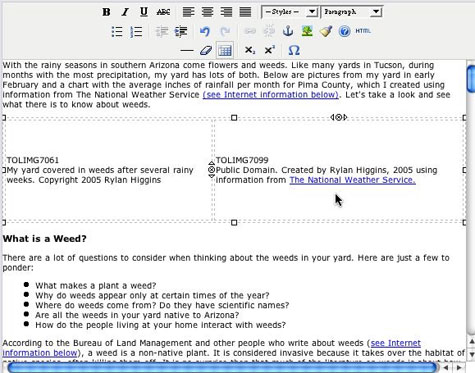Indent the selected paragraph
475x373 pixels.
pos(181,32)
